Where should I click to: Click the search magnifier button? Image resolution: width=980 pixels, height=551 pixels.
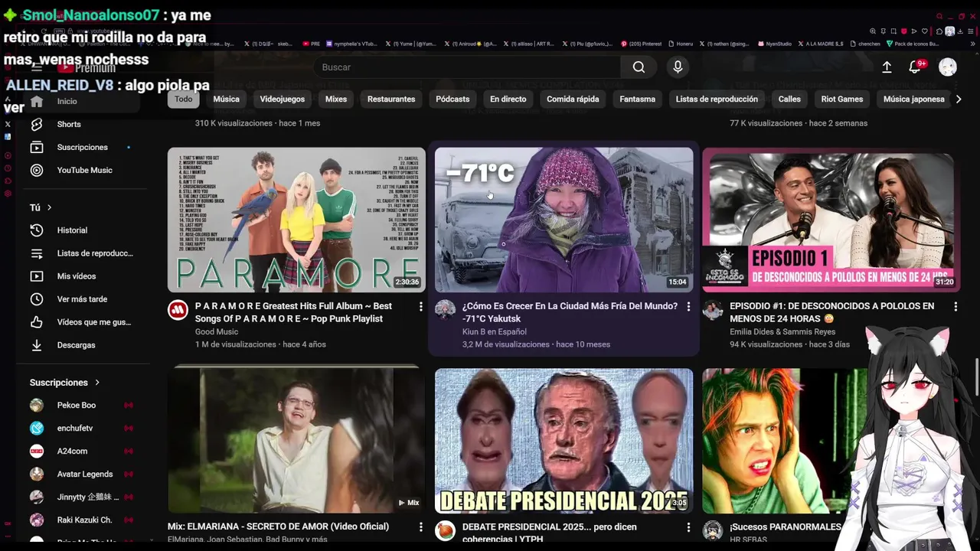pyautogui.click(x=639, y=67)
